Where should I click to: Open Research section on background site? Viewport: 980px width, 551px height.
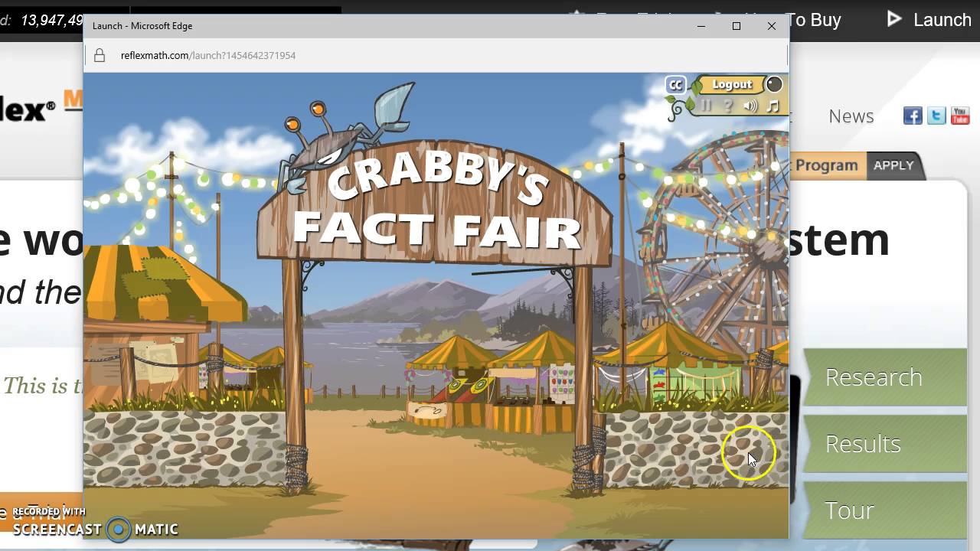tap(885, 377)
